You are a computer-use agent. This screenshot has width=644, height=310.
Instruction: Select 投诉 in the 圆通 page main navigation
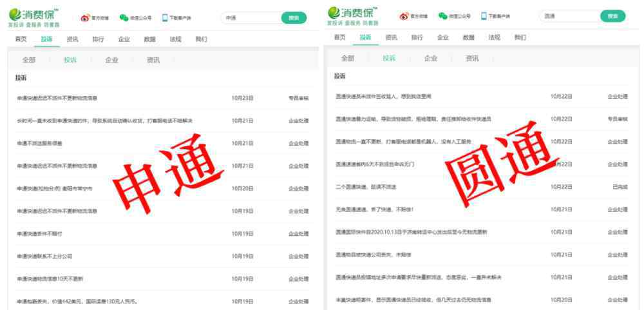coord(366,37)
